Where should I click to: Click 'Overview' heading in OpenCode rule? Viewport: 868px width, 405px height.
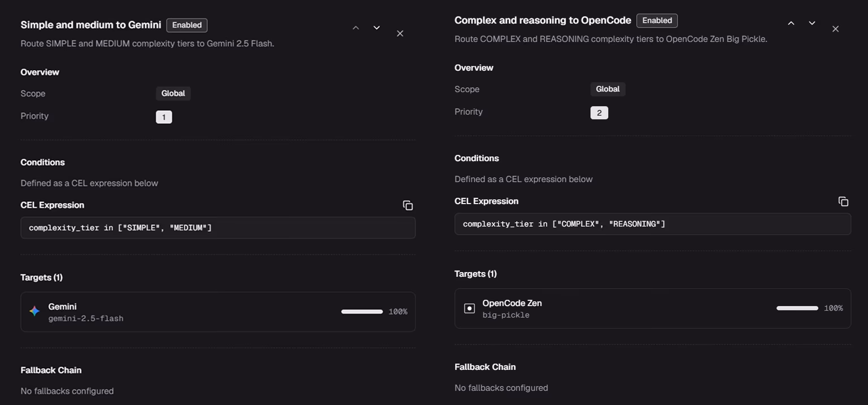474,68
